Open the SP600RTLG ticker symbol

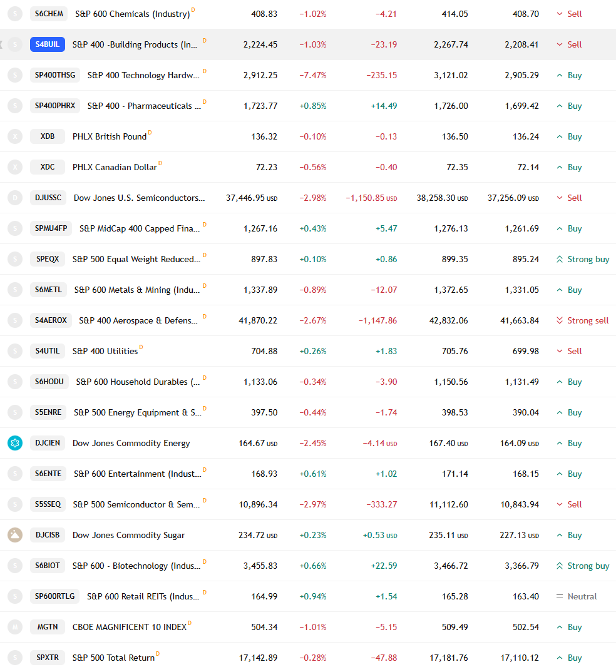tap(55, 596)
